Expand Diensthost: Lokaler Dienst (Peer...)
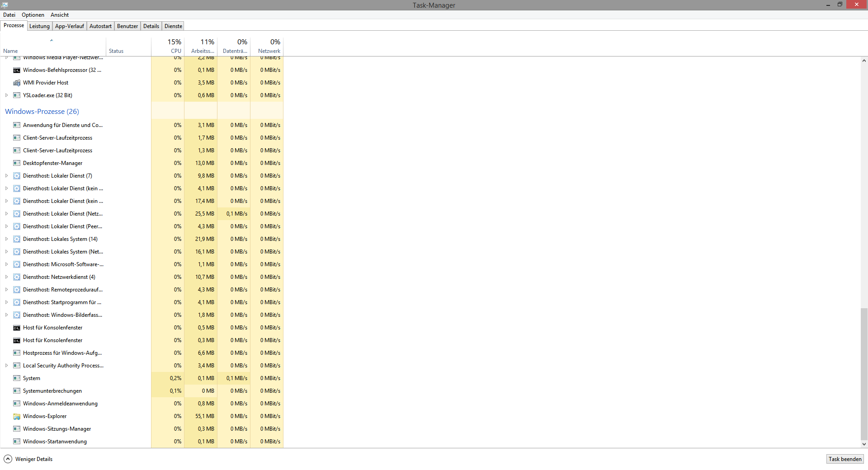868x470 pixels. click(6, 226)
